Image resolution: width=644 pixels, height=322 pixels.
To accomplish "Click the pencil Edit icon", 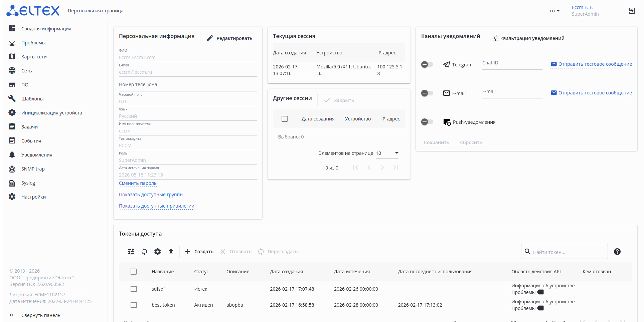I will pos(210,38).
